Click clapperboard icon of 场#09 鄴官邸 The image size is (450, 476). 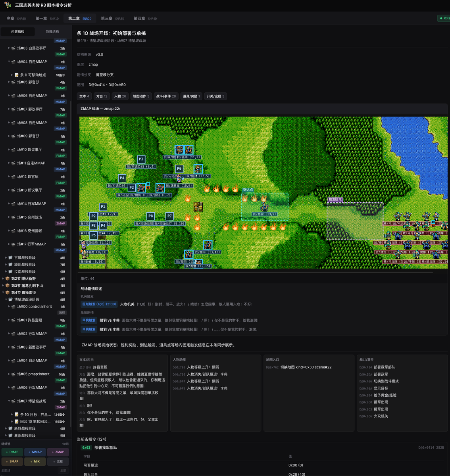click(13, 136)
